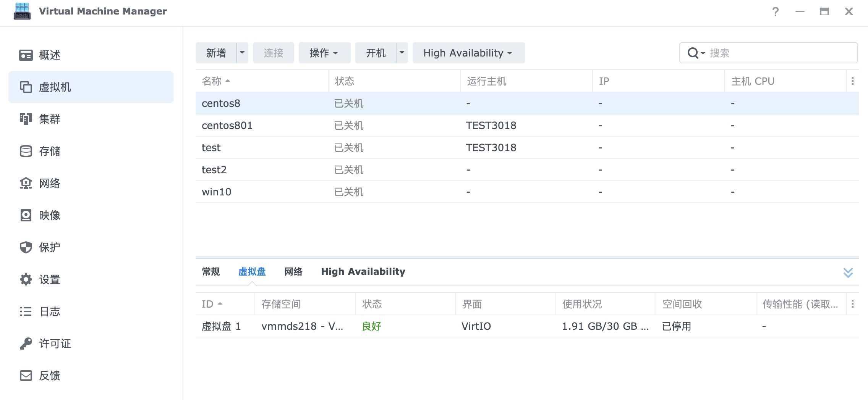The image size is (868, 400).
Task: Select the test2 virtual machine row
Action: 527,169
